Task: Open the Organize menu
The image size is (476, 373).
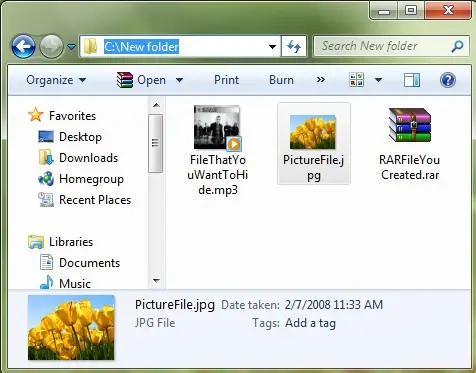Action: pos(56,80)
